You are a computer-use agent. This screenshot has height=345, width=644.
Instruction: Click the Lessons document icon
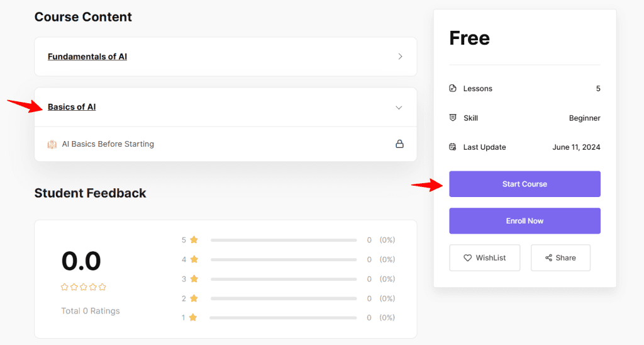[x=453, y=89]
